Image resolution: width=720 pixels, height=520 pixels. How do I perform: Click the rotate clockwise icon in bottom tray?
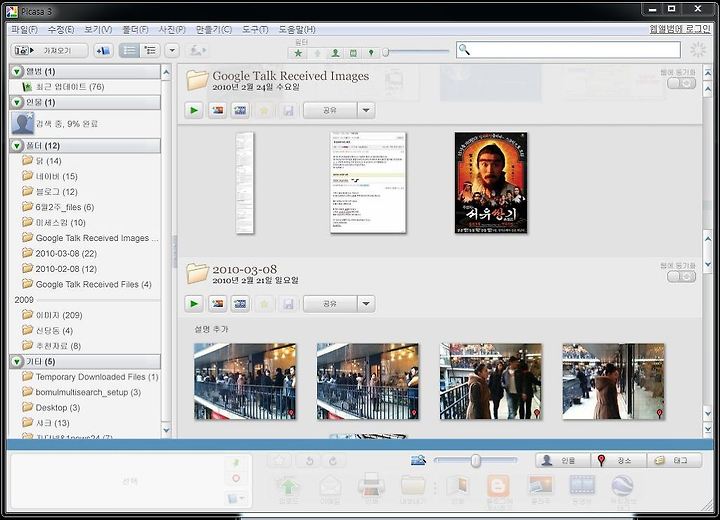pyautogui.click(x=333, y=461)
